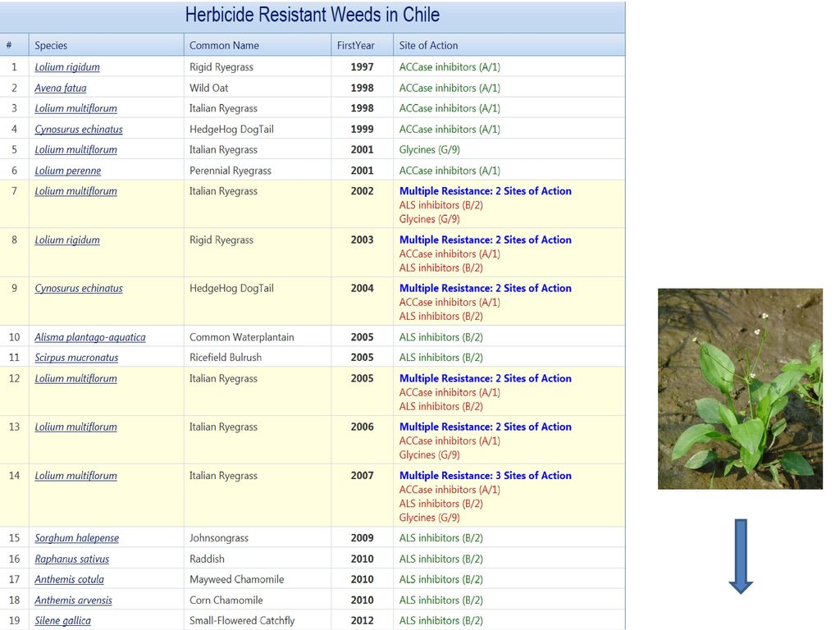The width and height of the screenshot is (840, 630).
Task: Click Glycines (G/9) in row 5
Action: pyautogui.click(x=430, y=149)
